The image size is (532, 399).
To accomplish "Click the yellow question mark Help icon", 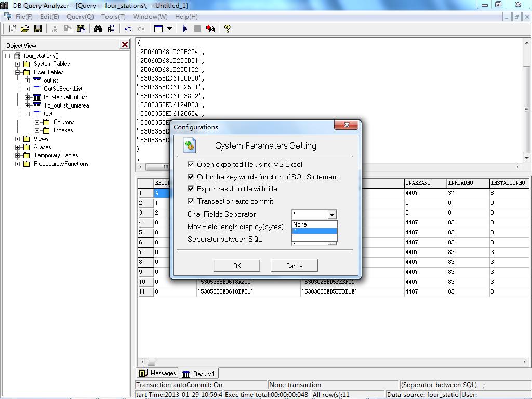I will [227, 29].
